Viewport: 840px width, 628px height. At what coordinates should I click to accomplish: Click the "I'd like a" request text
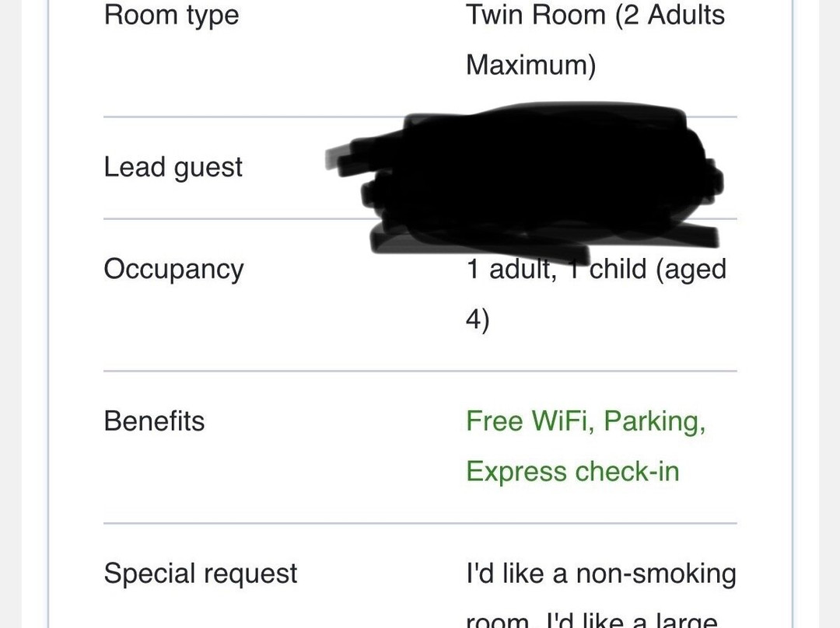pyautogui.click(x=516, y=574)
